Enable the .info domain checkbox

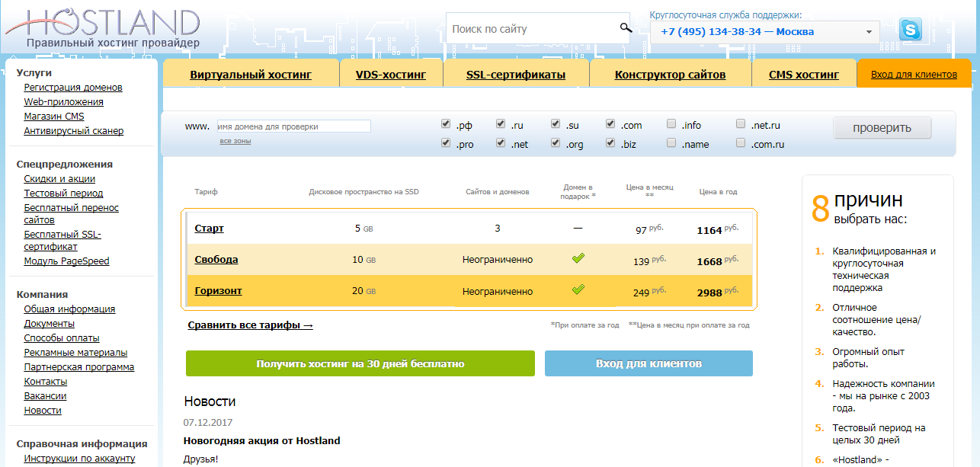[x=671, y=123]
